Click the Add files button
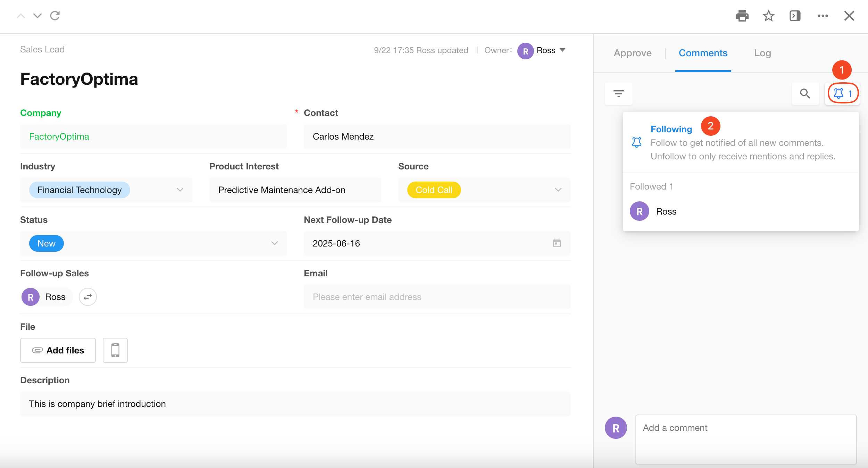This screenshot has height=468, width=868. 58,350
